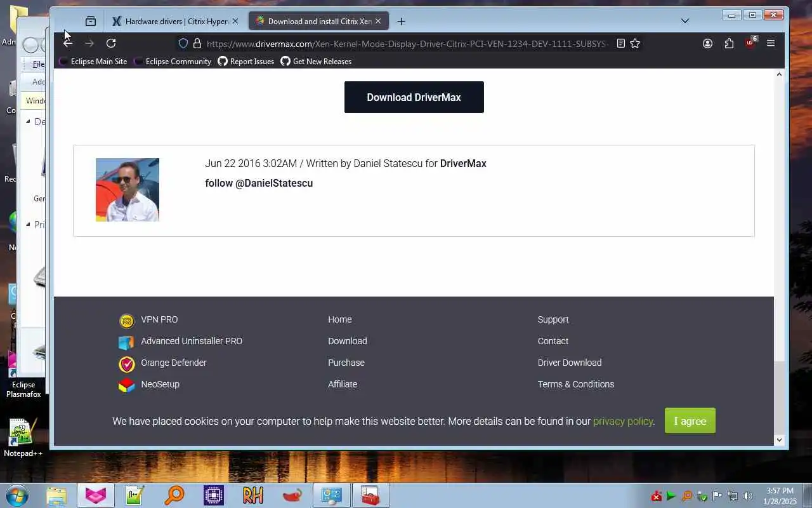Open the browser extensions panel

(729, 43)
